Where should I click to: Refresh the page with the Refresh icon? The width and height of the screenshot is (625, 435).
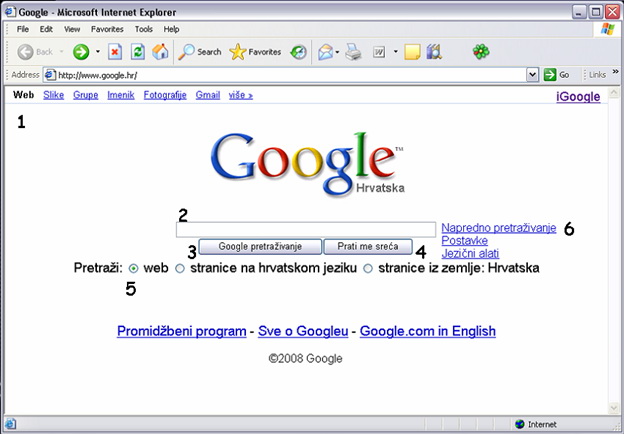click(138, 52)
